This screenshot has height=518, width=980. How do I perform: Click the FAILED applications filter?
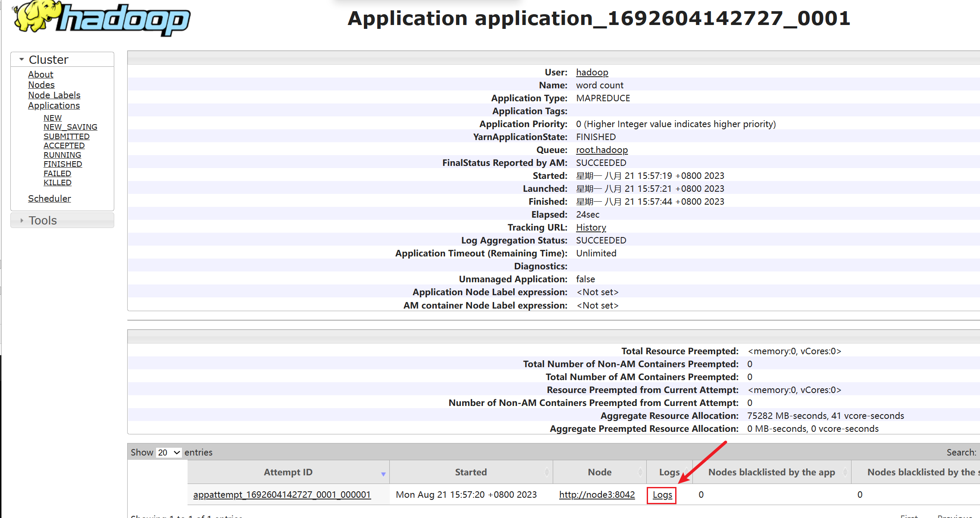click(57, 173)
